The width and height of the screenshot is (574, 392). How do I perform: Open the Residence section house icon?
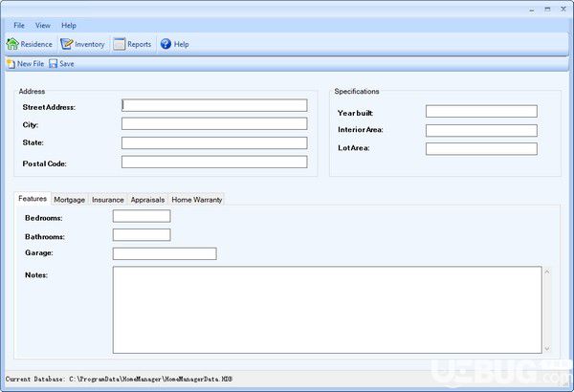click(12, 44)
